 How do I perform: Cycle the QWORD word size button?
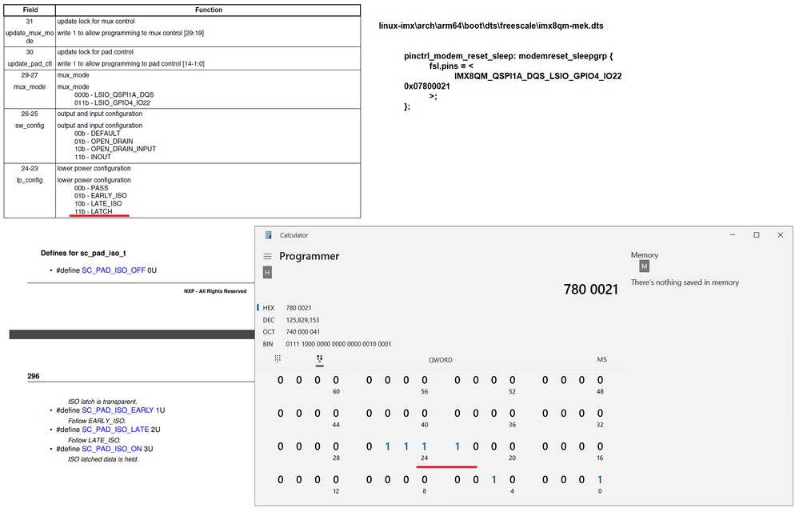pos(440,360)
